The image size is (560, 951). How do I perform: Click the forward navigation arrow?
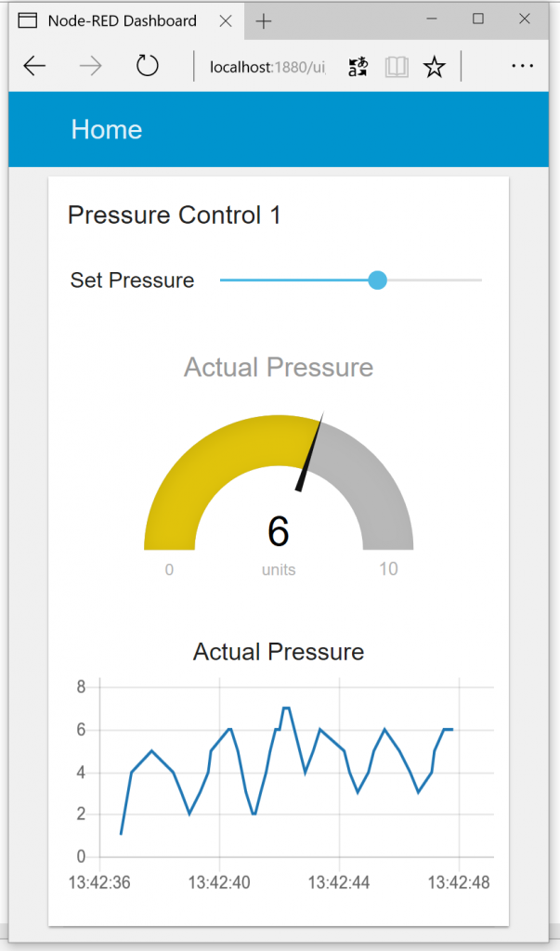[91, 66]
